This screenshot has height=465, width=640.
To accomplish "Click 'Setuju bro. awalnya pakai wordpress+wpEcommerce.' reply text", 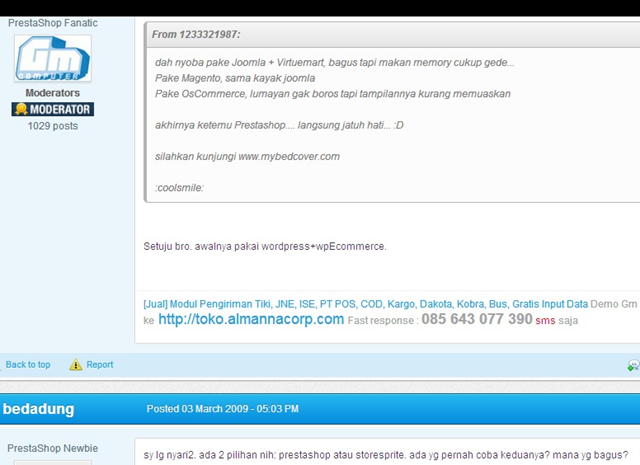I will point(265,246).
